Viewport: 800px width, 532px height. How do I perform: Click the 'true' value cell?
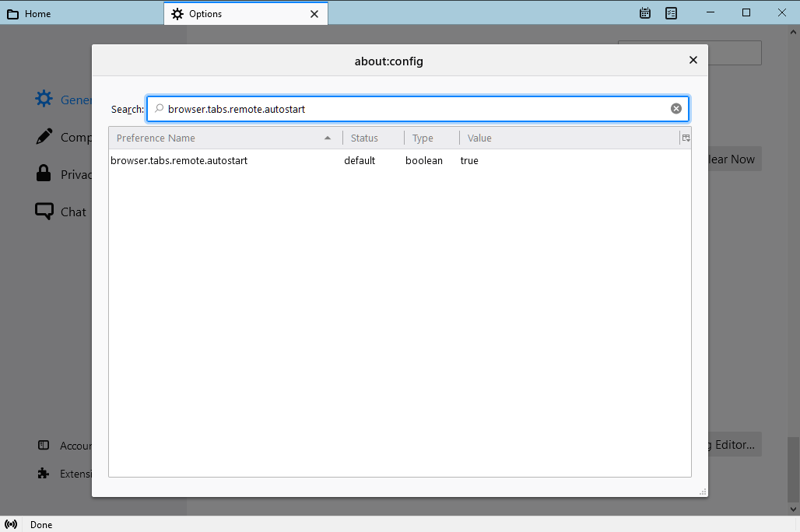click(469, 161)
